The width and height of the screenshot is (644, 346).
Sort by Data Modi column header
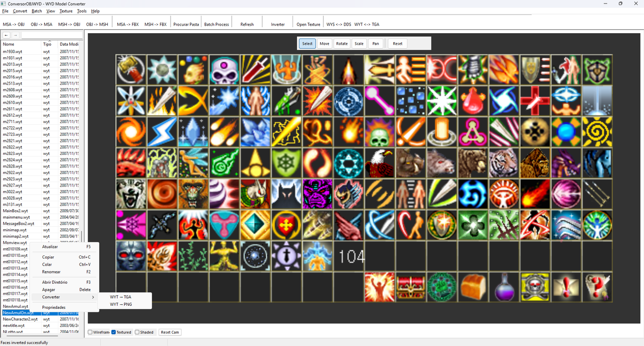pyautogui.click(x=69, y=44)
